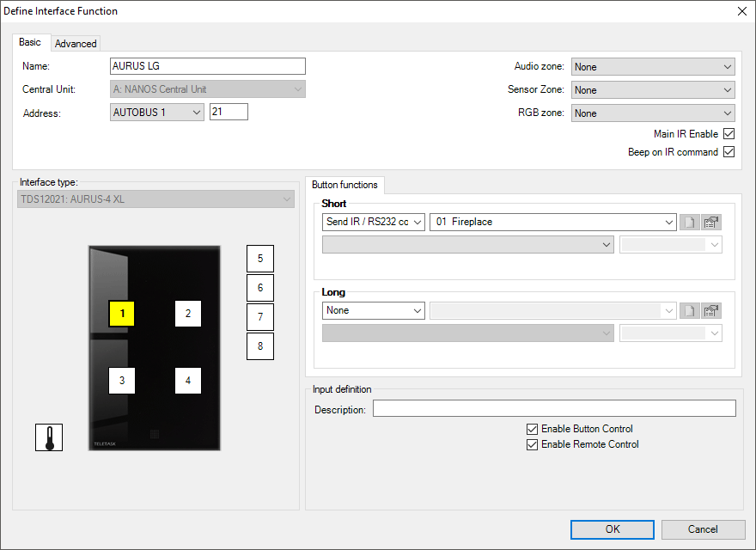Click into the Description input field
756x550 pixels.
[554, 408]
